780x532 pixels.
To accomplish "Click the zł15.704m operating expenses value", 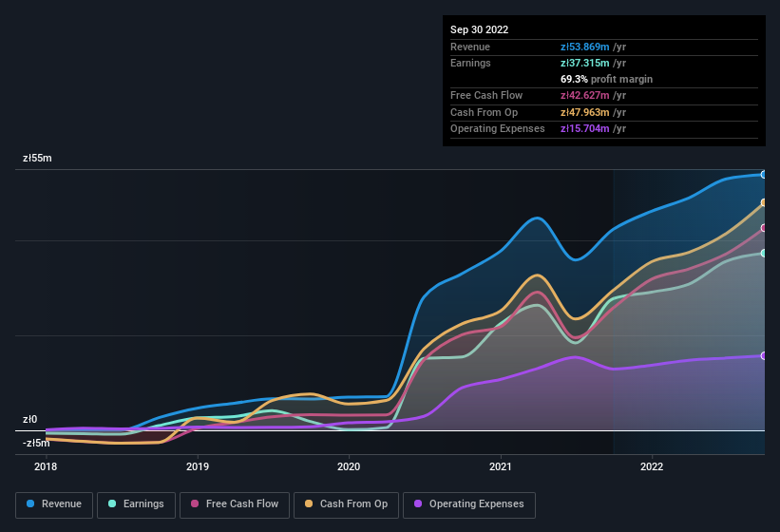I will pyautogui.click(x=585, y=129).
